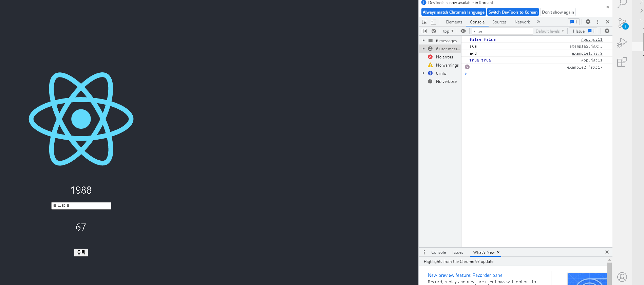Close the DevTools panel
This screenshot has width=644, height=285.
(x=608, y=22)
